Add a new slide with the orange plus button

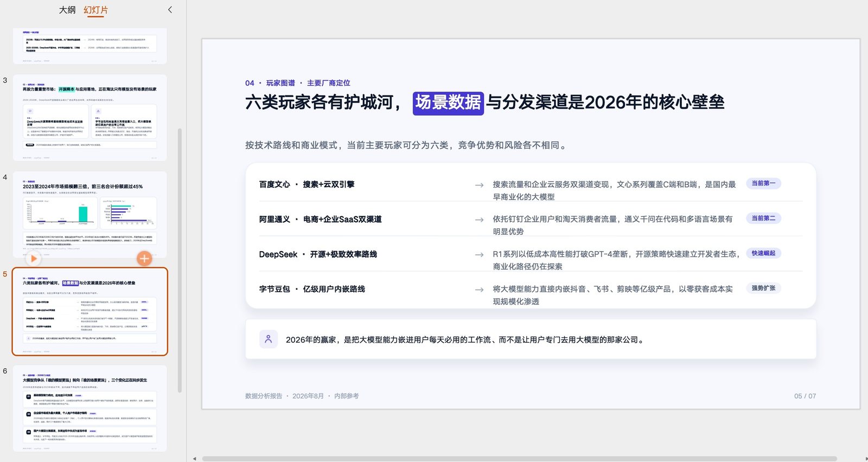click(144, 259)
